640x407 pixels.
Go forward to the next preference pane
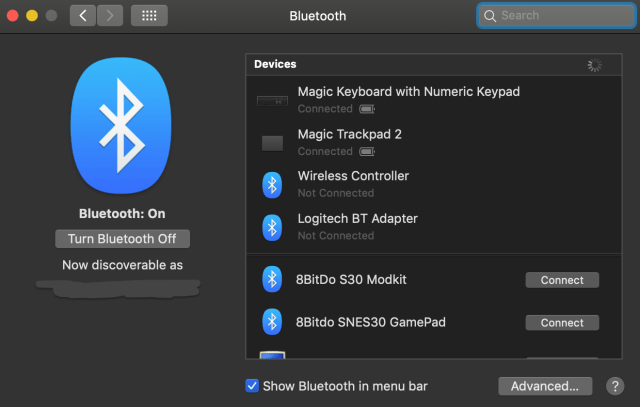point(110,16)
